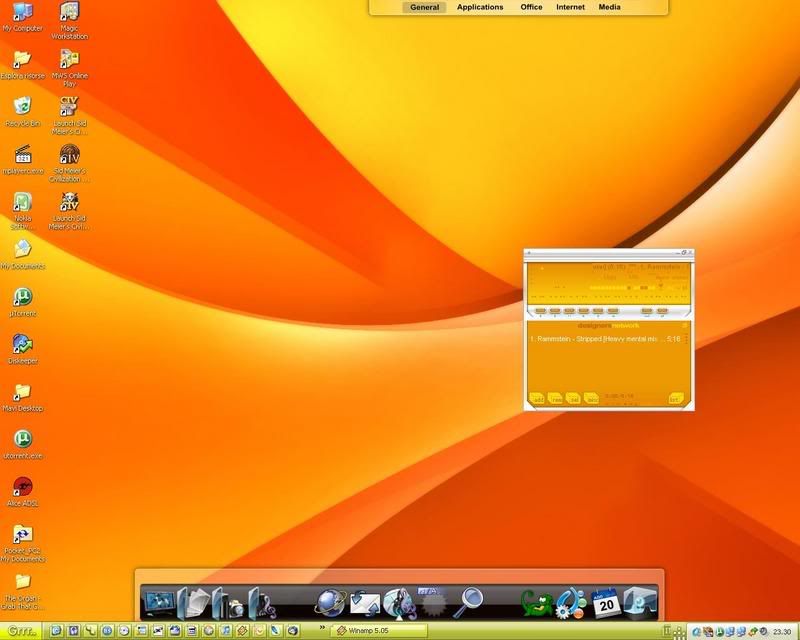Image resolution: width=800 pixels, height=640 pixels.
Task: Open the Recycle Bin
Action: tap(22, 112)
